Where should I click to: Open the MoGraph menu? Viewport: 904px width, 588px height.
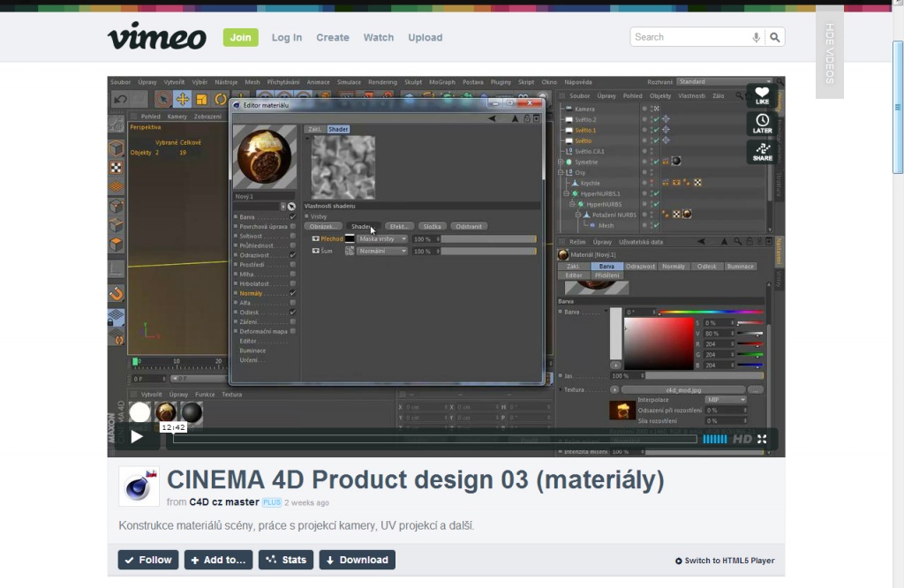pyautogui.click(x=442, y=82)
